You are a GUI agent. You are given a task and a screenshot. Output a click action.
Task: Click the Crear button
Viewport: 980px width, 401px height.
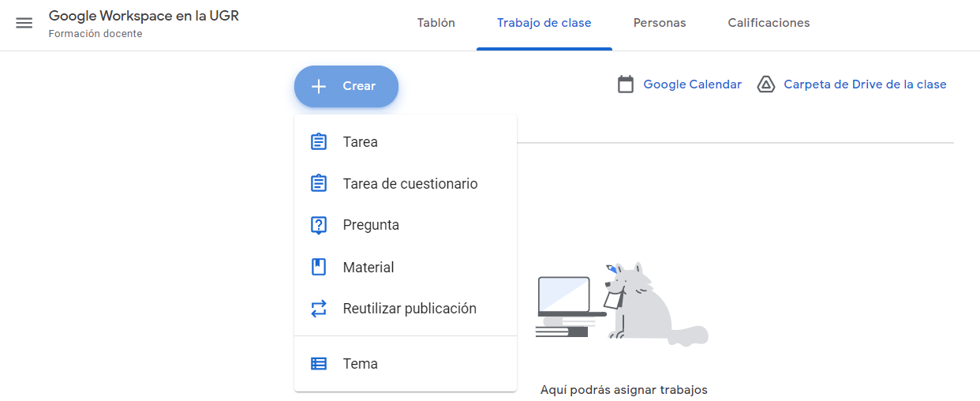346,86
